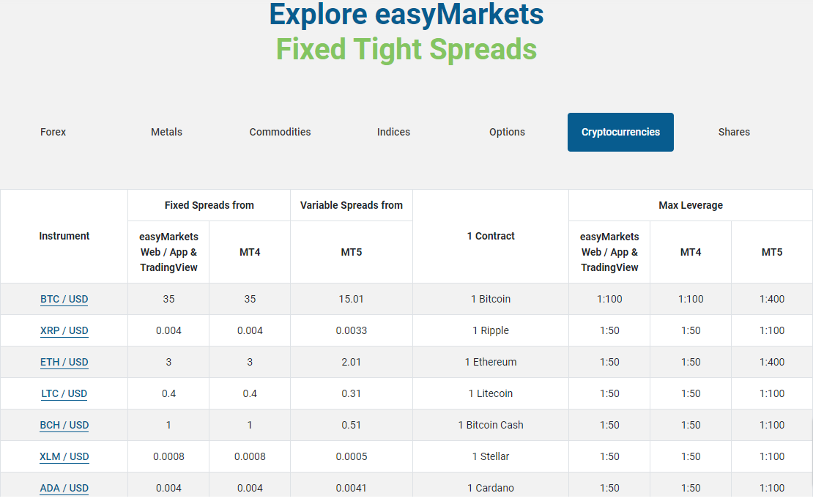Visit the XLM / USD link

click(64, 457)
